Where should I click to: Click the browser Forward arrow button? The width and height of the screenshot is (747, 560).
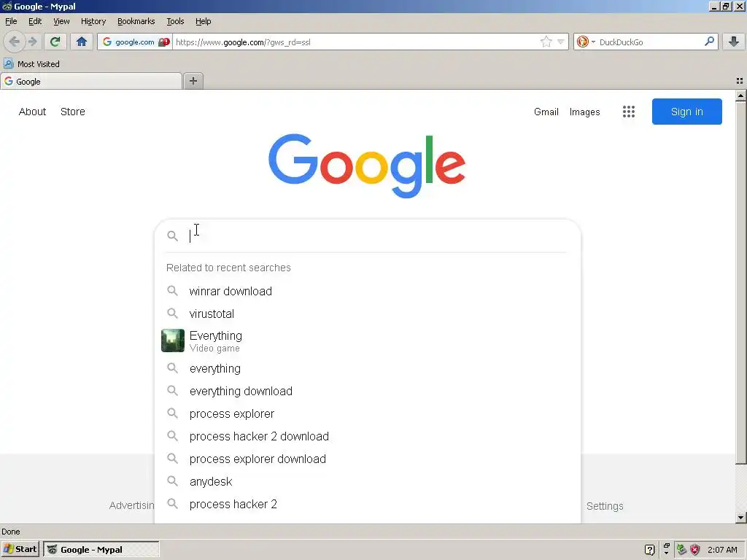point(32,42)
